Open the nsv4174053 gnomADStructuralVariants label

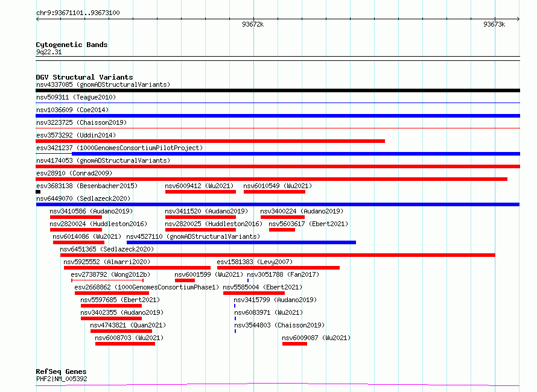coord(103,160)
